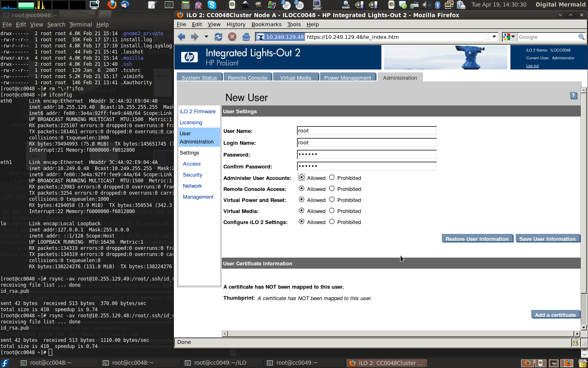Open the Firefox Bookmarks menu
The height and width of the screenshot is (368, 588).
click(x=266, y=25)
